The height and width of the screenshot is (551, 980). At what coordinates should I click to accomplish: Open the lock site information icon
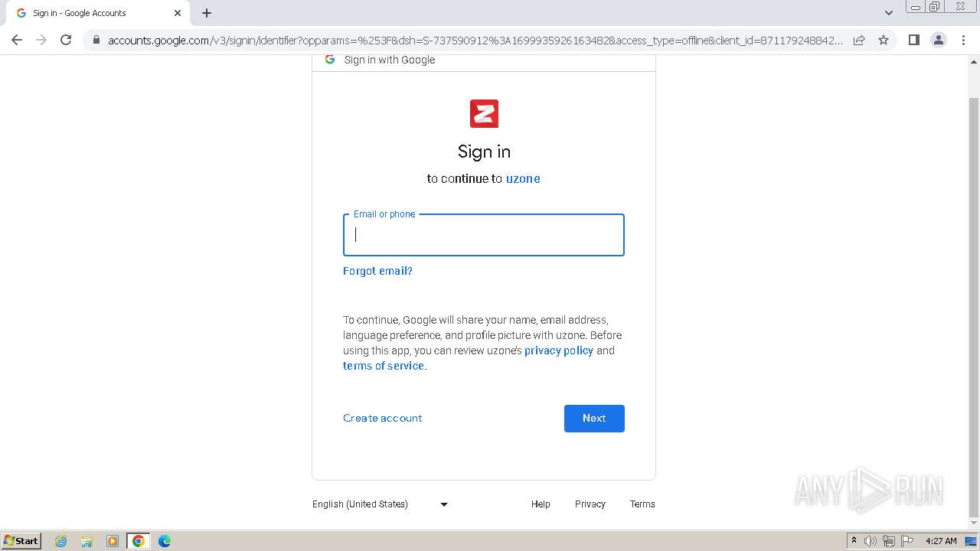(96, 40)
